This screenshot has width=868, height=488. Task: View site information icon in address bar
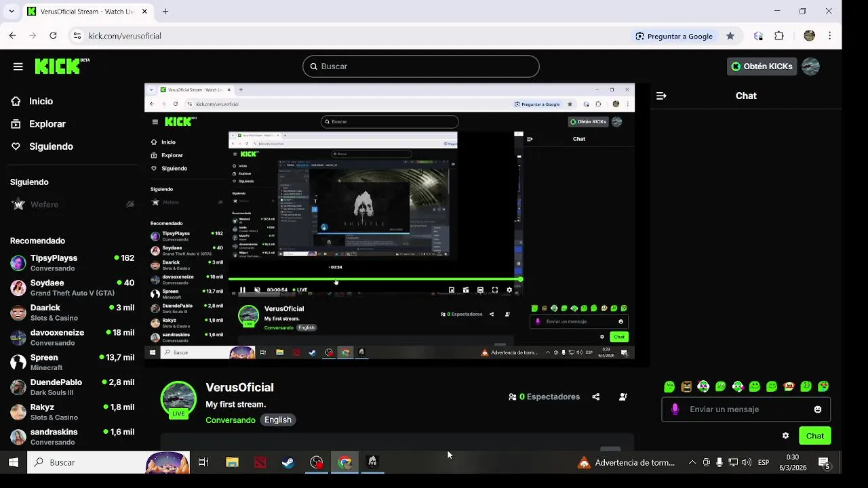77,36
